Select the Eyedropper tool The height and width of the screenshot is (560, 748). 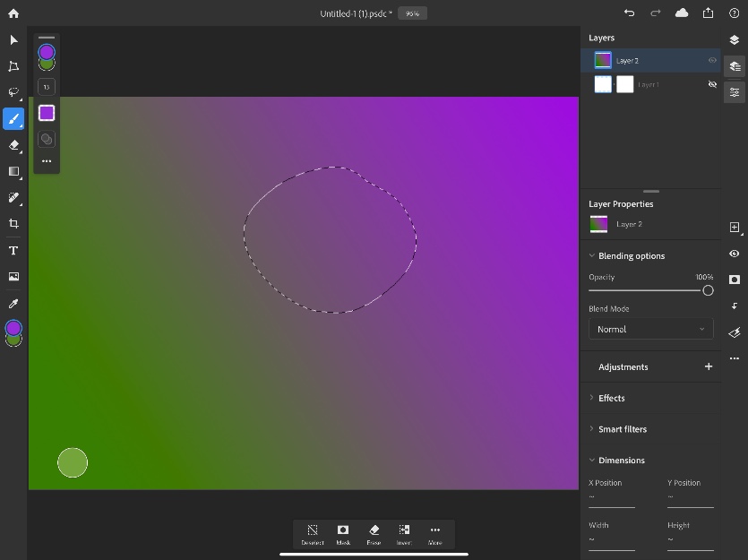[13, 304]
